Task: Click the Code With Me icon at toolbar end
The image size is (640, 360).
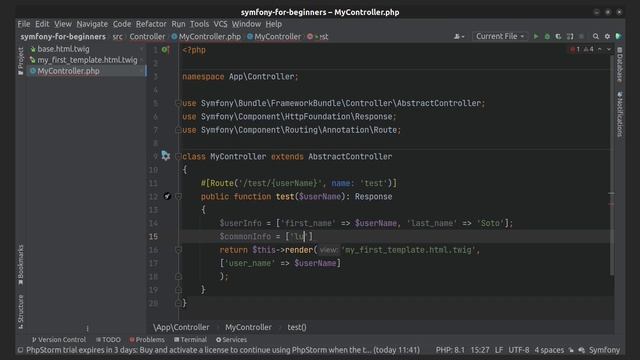Action: point(619,36)
